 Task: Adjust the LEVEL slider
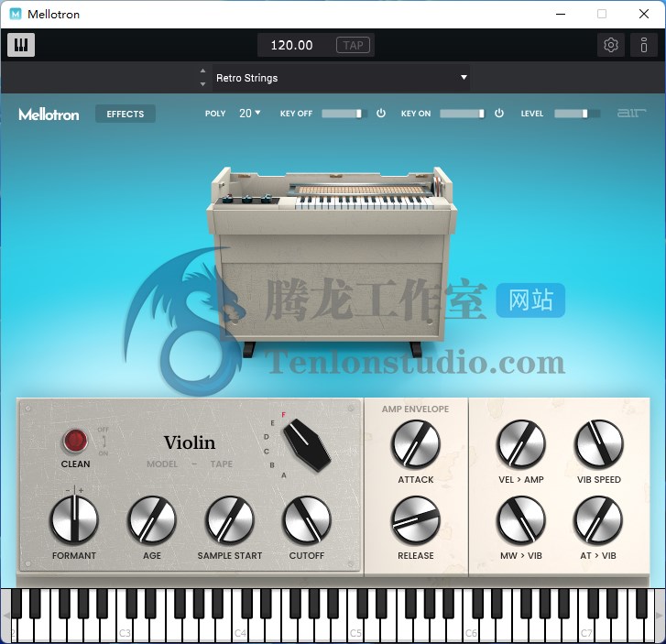(577, 114)
